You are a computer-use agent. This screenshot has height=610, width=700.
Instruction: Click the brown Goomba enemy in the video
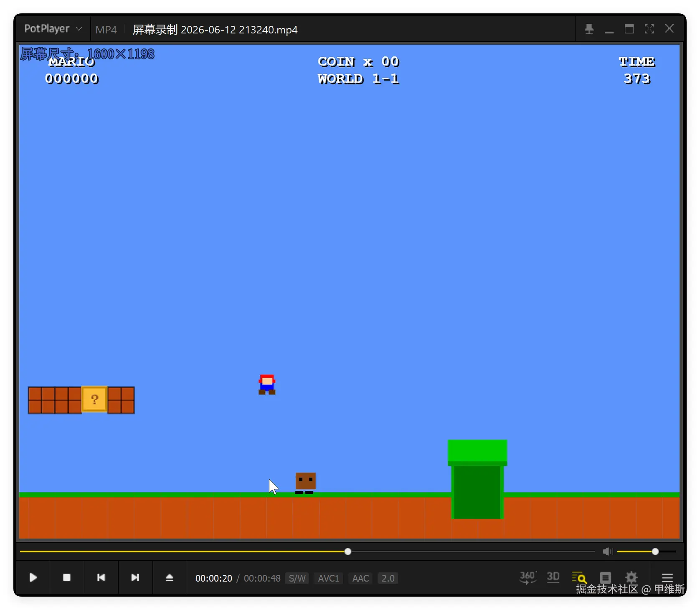[305, 483]
